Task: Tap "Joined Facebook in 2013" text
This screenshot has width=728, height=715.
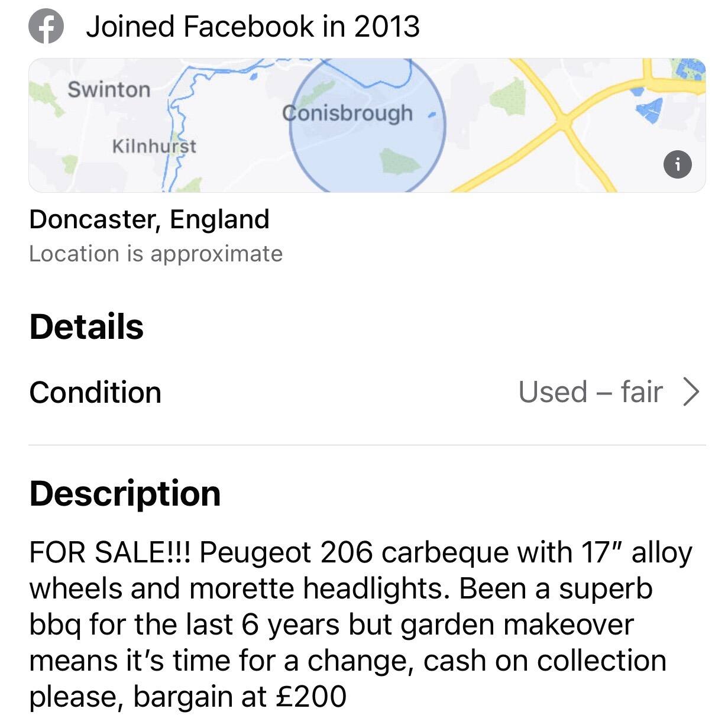Action: tap(253, 27)
